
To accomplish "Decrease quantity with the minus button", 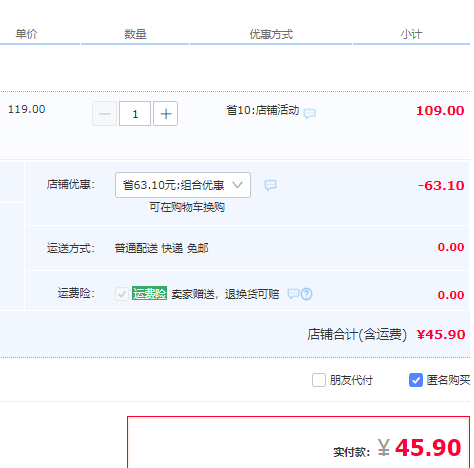I will tap(105, 114).
